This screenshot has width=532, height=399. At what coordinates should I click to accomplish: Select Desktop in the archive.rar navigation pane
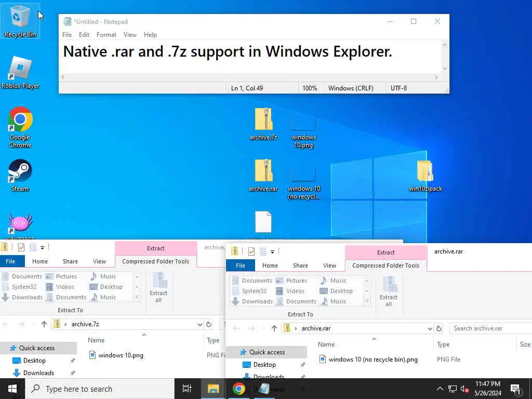[264, 364]
